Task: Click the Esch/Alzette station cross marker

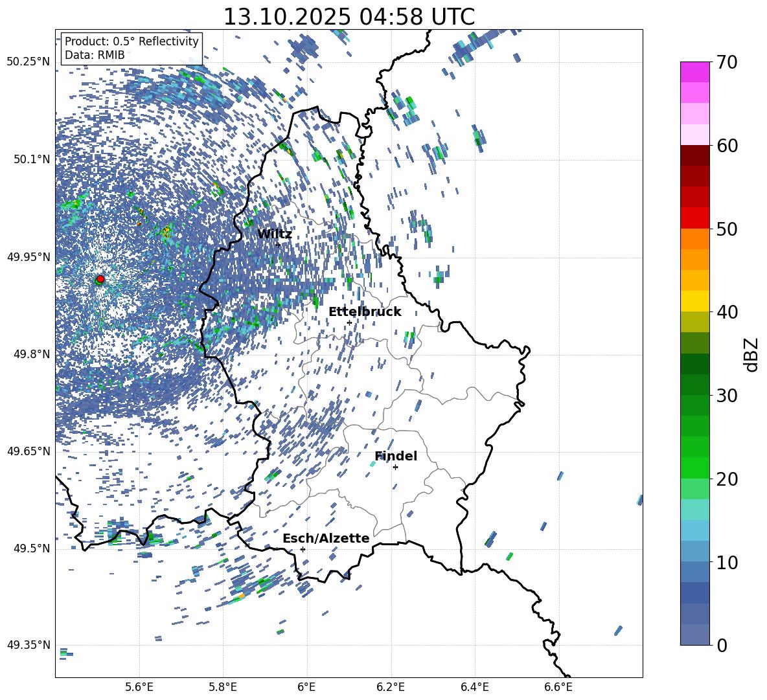Action: click(303, 549)
